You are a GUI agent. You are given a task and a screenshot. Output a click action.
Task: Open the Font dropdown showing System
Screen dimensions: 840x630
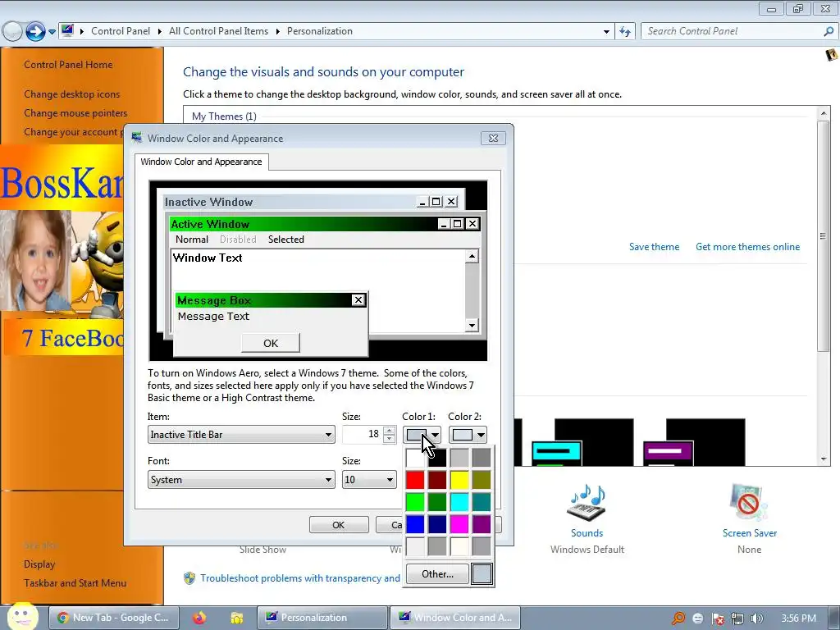(x=241, y=479)
